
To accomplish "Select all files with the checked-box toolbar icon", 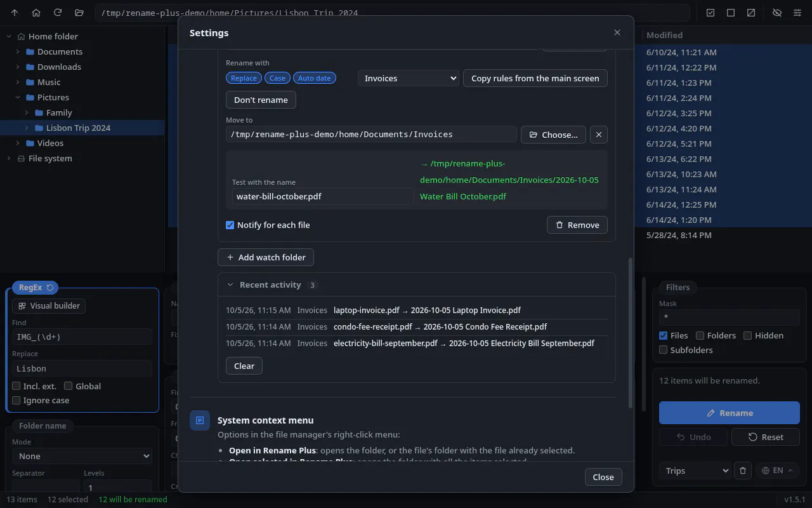I will pyautogui.click(x=710, y=13).
